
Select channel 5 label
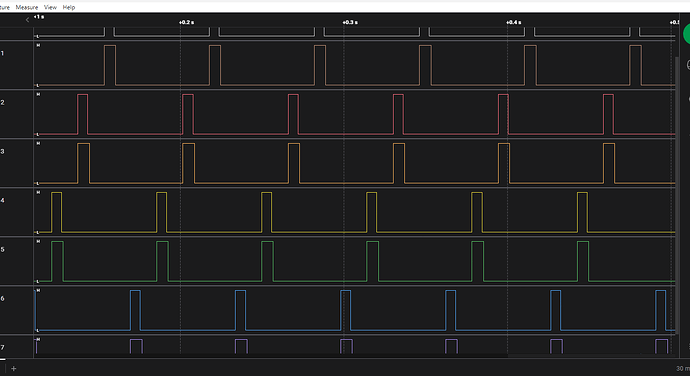[3, 249]
